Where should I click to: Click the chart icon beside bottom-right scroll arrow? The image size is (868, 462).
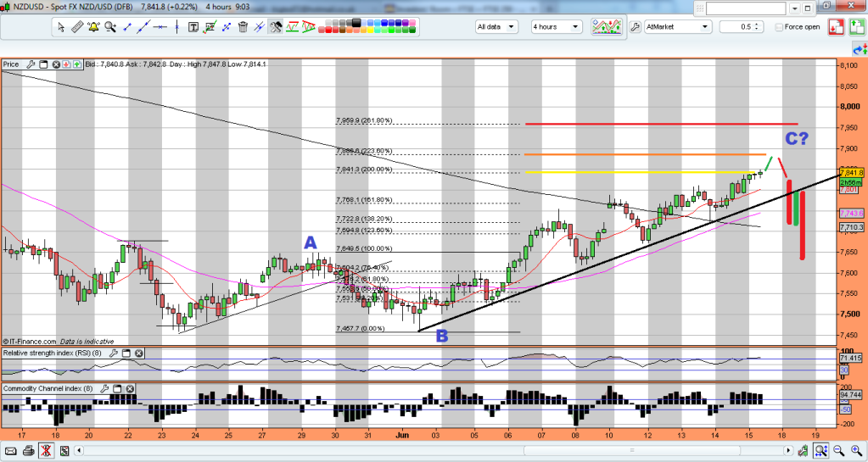[x=803, y=451]
